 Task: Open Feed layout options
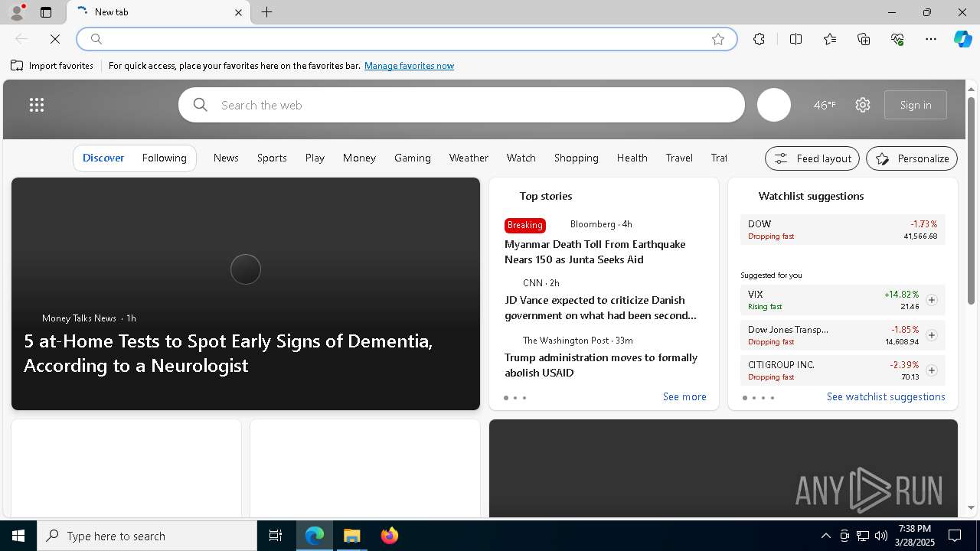tap(813, 158)
